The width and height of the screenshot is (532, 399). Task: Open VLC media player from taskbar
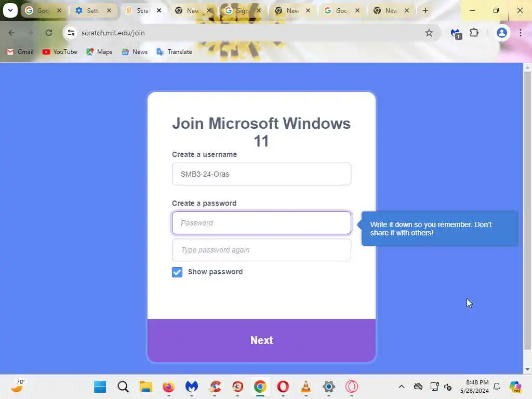coord(305,387)
